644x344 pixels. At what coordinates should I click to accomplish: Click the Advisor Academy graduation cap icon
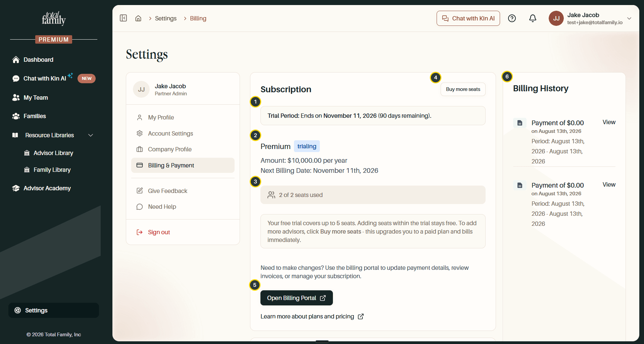pyautogui.click(x=16, y=188)
